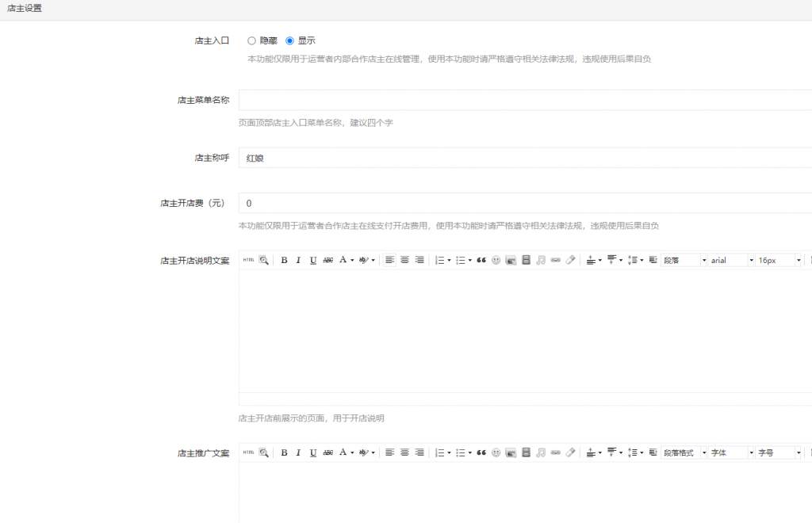Image resolution: width=812 pixels, height=523 pixels.
Task: Open the 段落 paragraph format dropdown
Action: (682, 260)
